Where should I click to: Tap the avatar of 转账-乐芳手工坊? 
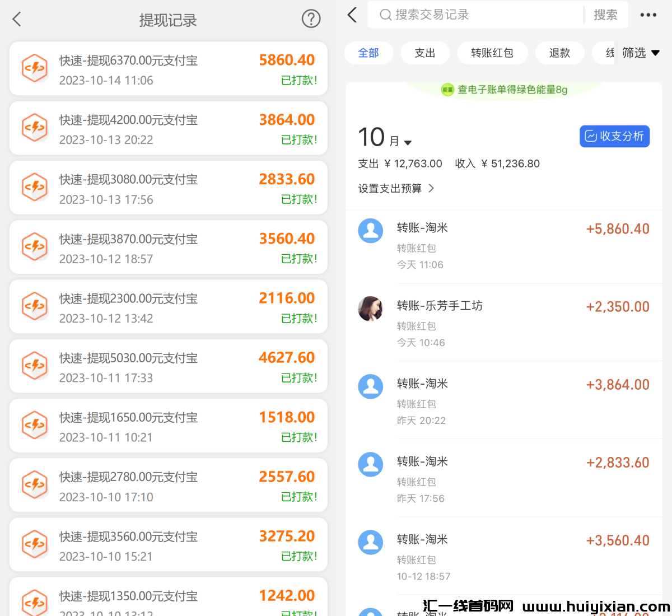tap(371, 309)
